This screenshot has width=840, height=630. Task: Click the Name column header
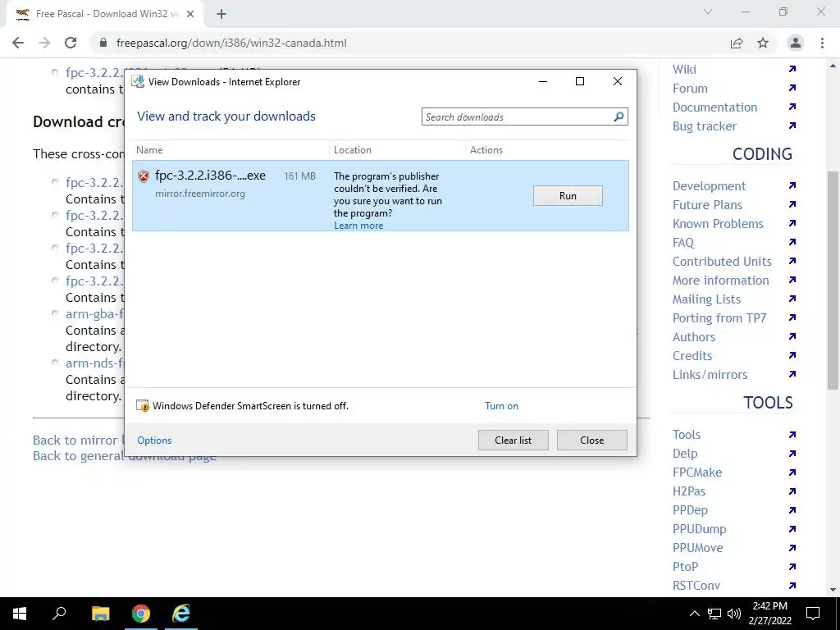click(x=149, y=150)
